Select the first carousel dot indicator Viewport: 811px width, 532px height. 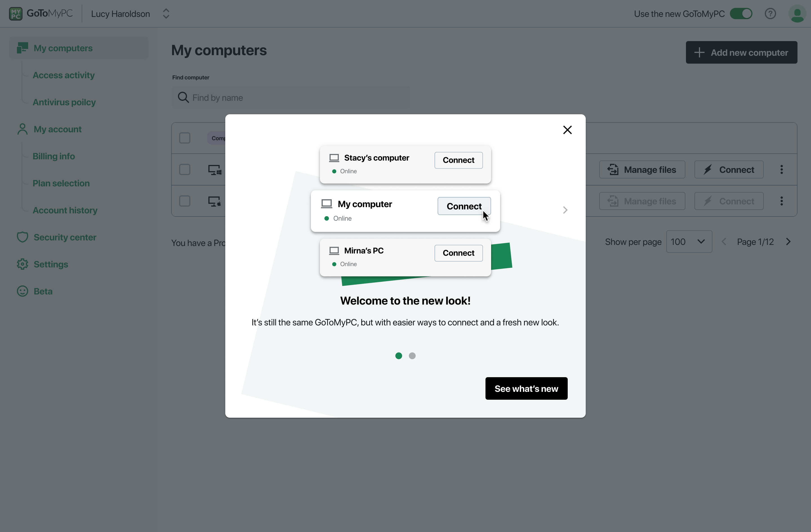[x=399, y=356]
